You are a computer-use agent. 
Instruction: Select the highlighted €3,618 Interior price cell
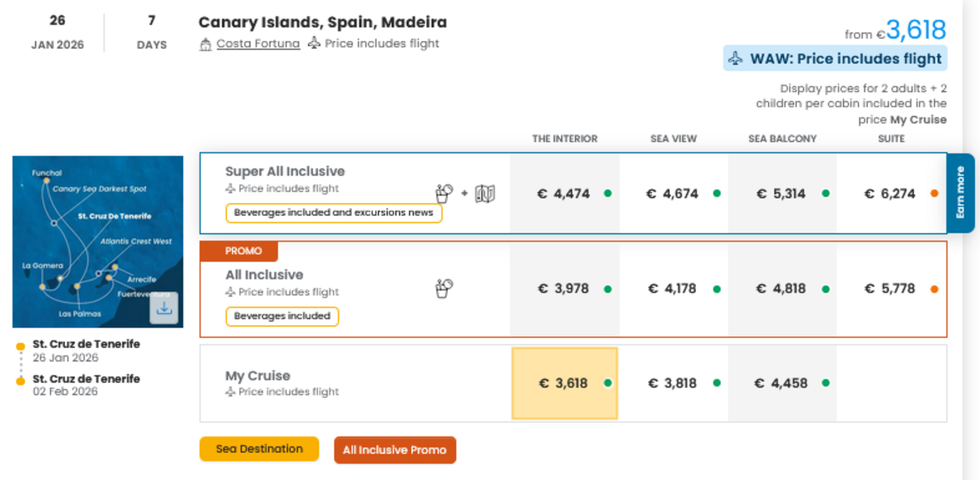coord(564,383)
